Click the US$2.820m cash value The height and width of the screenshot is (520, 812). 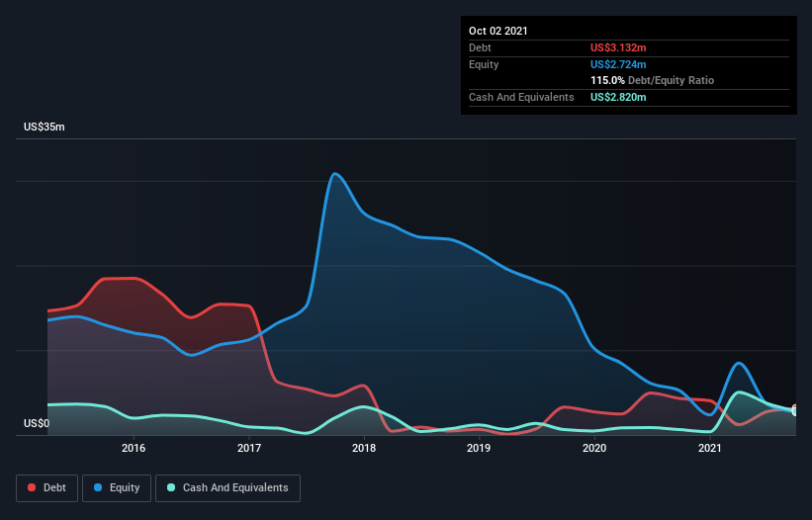(618, 97)
